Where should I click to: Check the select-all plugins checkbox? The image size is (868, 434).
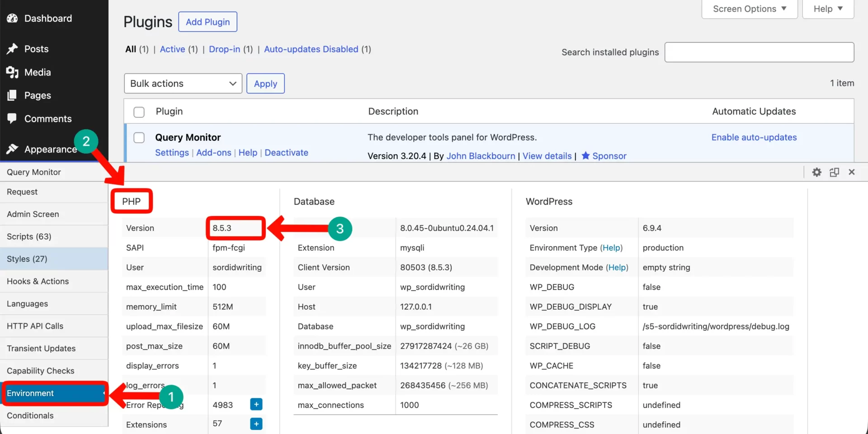(x=139, y=112)
